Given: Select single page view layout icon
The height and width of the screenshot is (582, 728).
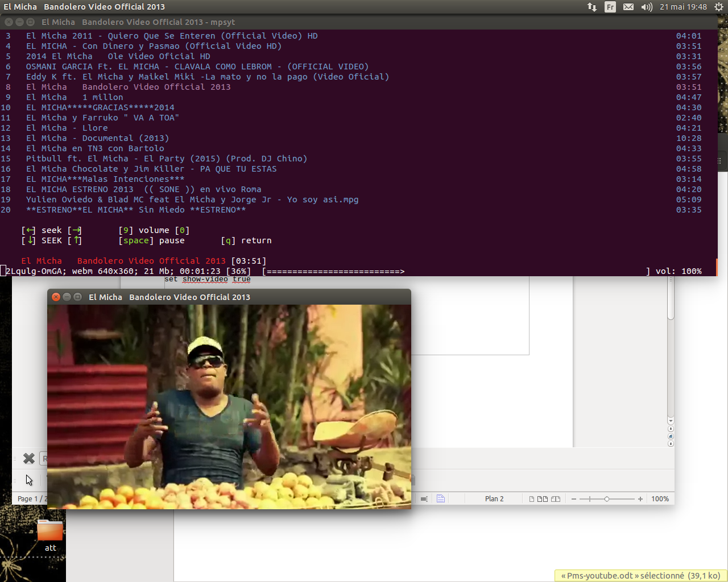Looking at the screenshot, I should 532,499.
